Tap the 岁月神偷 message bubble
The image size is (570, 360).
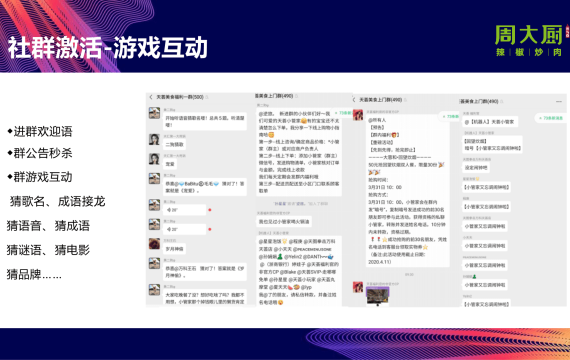coord(174,249)
